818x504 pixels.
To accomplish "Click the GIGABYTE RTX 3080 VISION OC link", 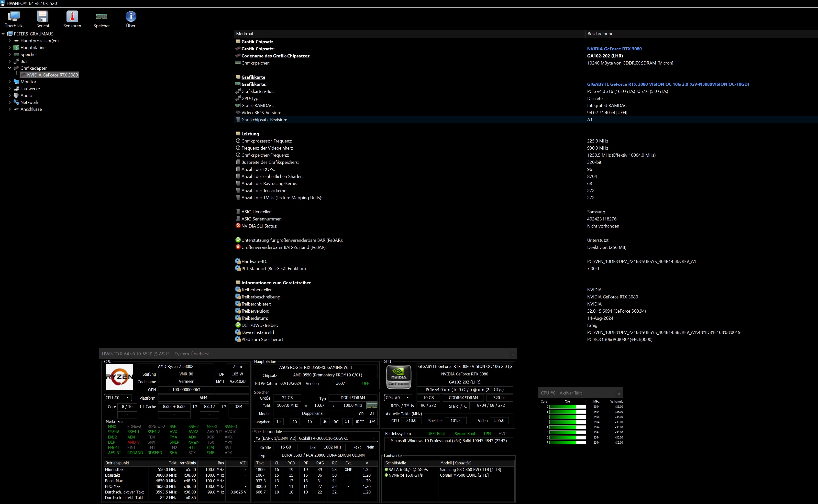I will pyautogui.click(x=668, y=84).
